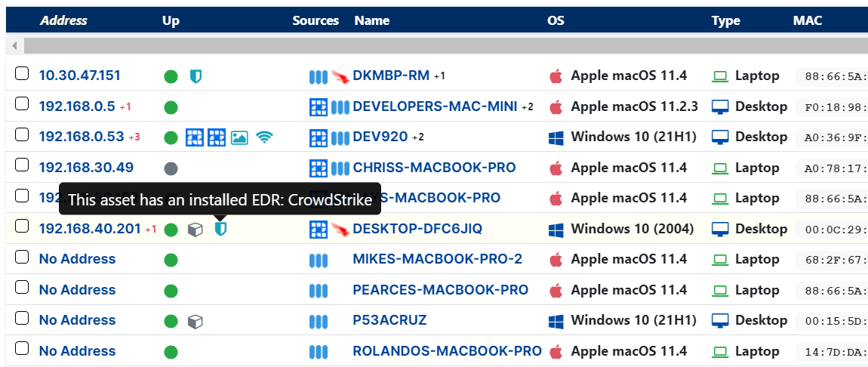Click the grid source icon beside DEV920
The height and width of the screenshot is (367, 868).
click(319, 137)
